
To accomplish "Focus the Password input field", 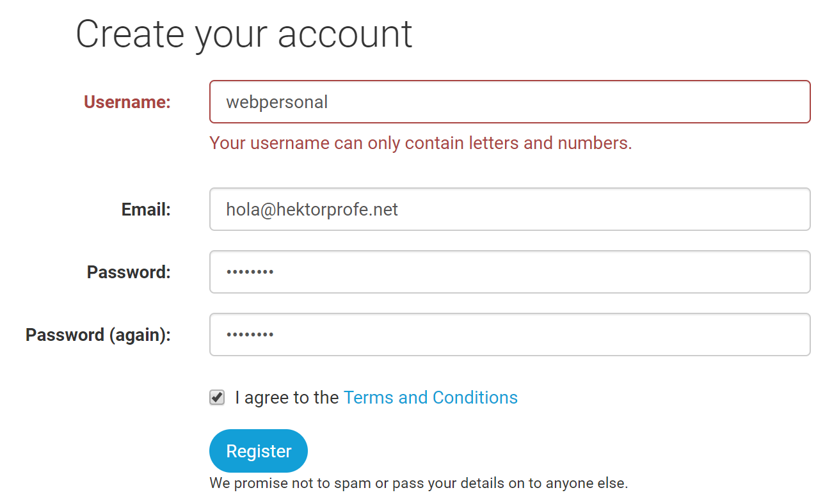I will coord(510,272).
